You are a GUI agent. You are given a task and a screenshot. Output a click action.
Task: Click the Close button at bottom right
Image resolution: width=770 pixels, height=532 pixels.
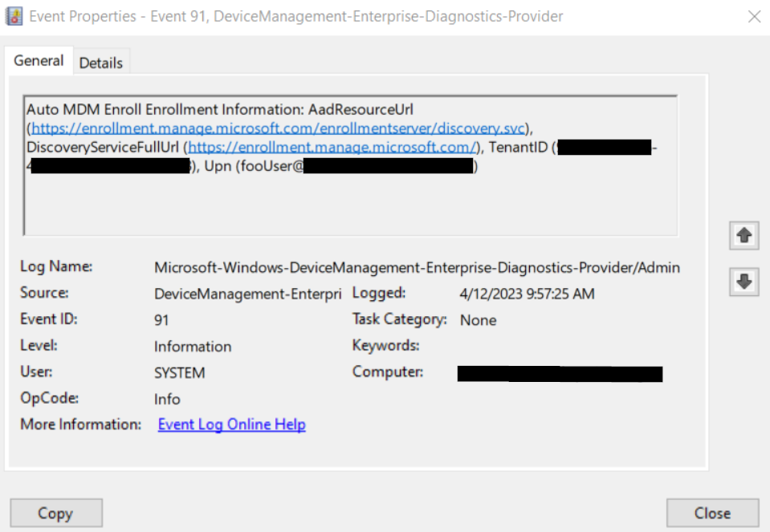click(712, 513)
